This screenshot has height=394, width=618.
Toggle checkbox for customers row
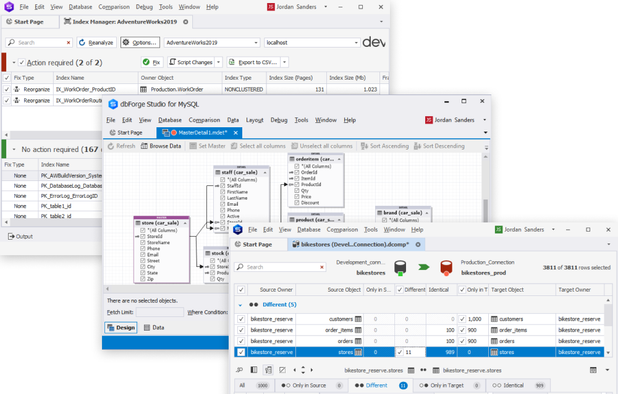[241, 319]
